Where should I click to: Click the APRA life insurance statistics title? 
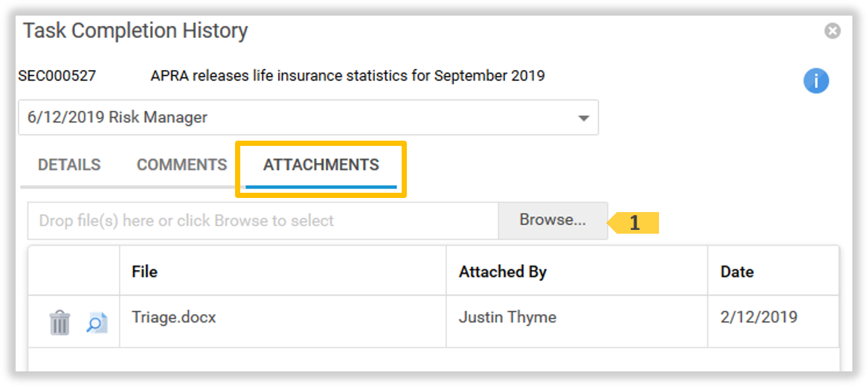[347, 76]
